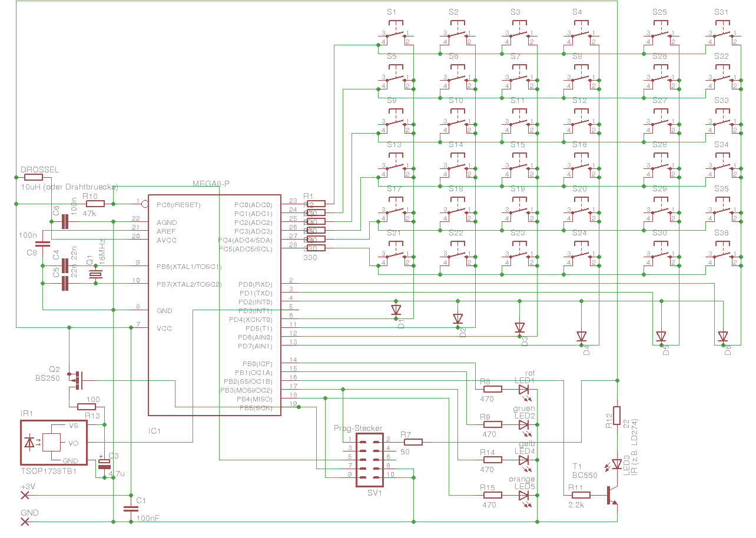Click diode D5 symbol
This screenshot has height=538, width=756.
click(x=661, y=336)
